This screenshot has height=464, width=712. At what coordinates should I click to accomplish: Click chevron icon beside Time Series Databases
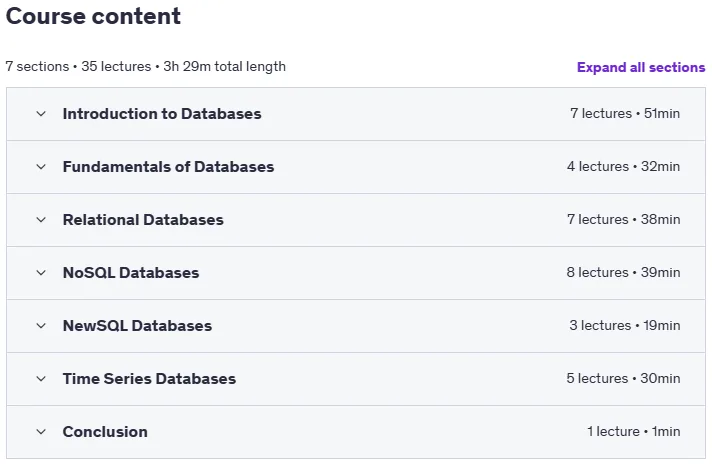pyautogui.click(x=41, y=379)
